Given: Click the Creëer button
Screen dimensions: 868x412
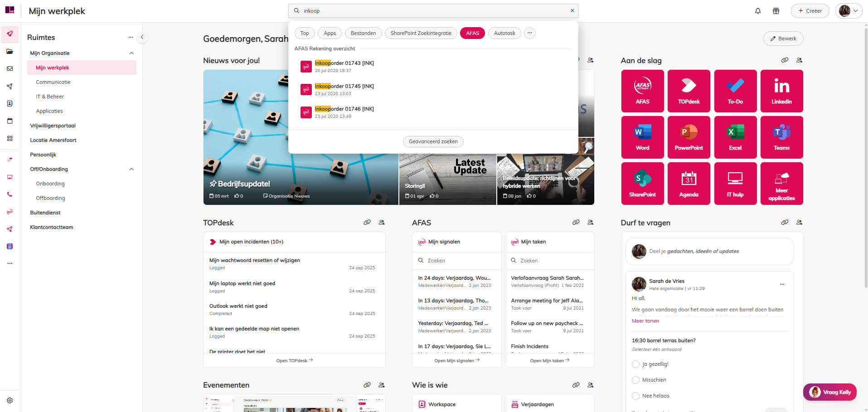Looking at the screenshot, I should click(810, 11).
